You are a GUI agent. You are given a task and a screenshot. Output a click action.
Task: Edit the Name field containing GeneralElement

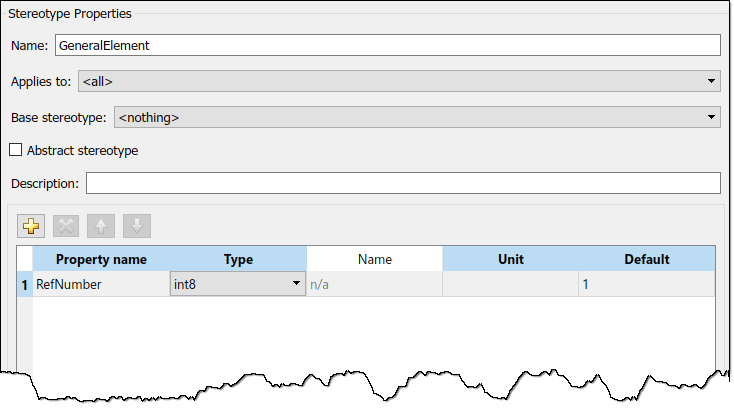pyautogui.click(x=388, y=45)
